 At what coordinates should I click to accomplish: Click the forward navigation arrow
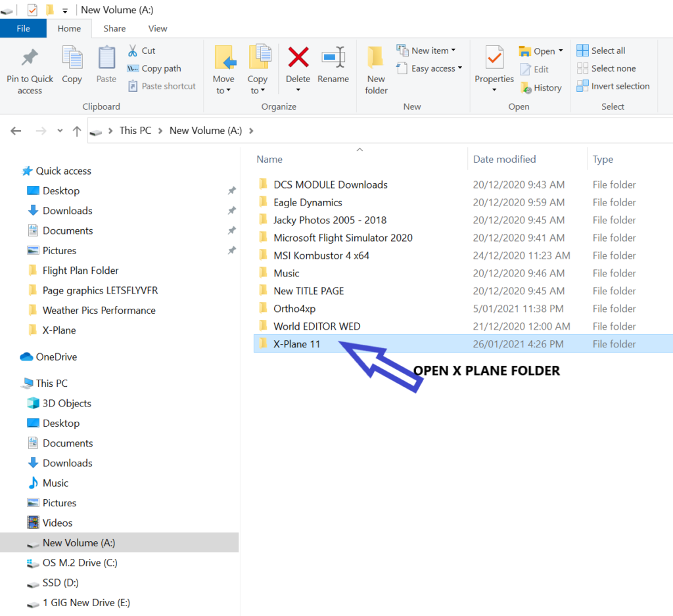(41, 131)
